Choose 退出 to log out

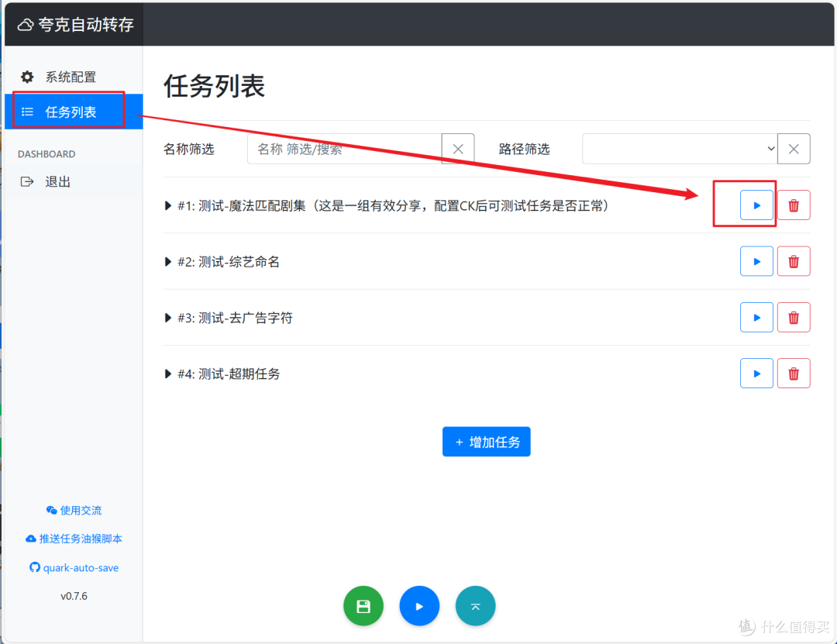point(74,181)
